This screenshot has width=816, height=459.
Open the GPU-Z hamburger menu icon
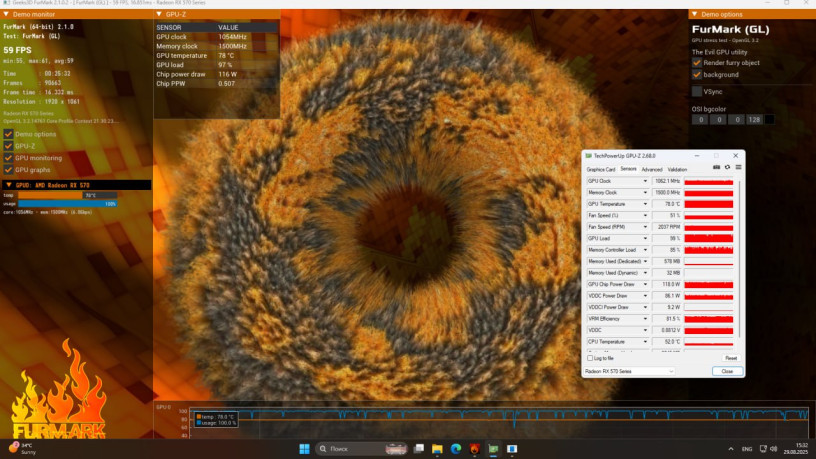(738, 168)
